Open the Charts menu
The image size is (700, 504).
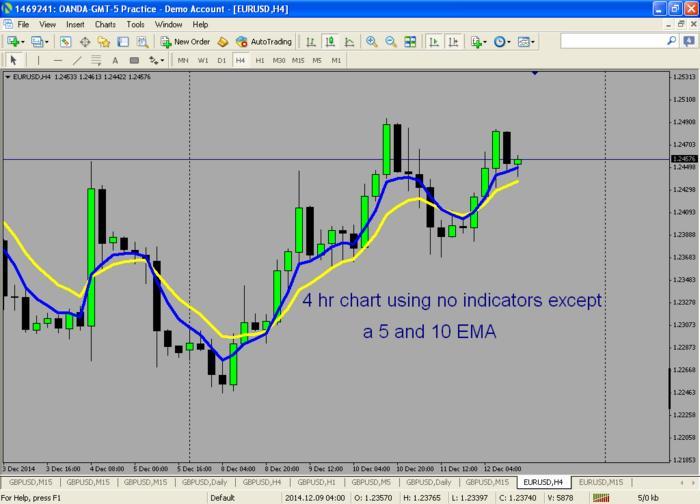coord(105,25)
